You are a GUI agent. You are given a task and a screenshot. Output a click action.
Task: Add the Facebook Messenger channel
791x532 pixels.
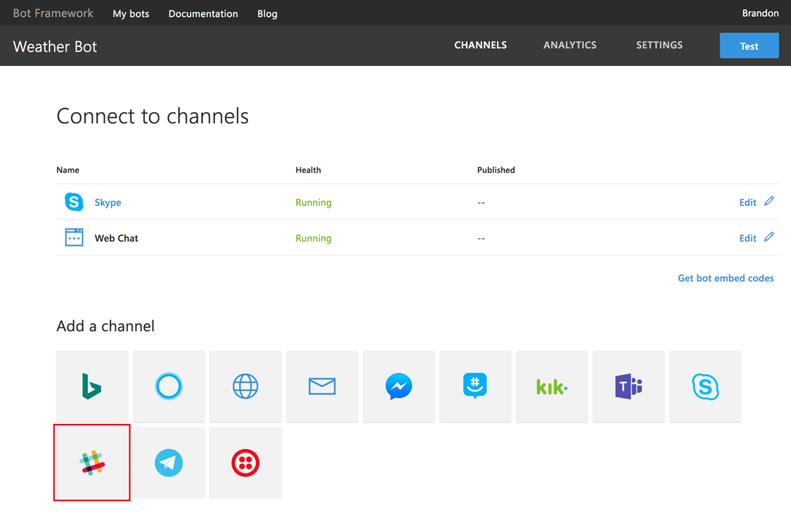399,386
